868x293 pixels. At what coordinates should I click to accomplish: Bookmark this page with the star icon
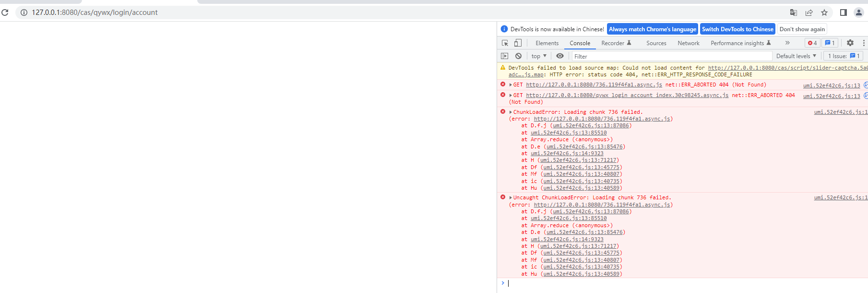(824, 12)
